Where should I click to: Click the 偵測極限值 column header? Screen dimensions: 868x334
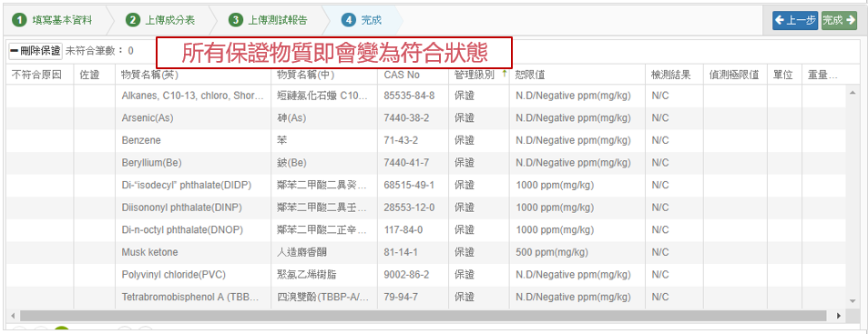click(x=735, y=76)
